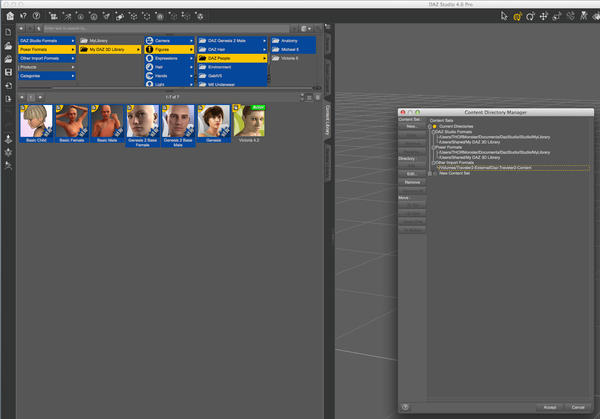Viewport: 600px width, 419px height.
Task: Click the Export icon in left sidebar
Action: click(x=8, y=99)
